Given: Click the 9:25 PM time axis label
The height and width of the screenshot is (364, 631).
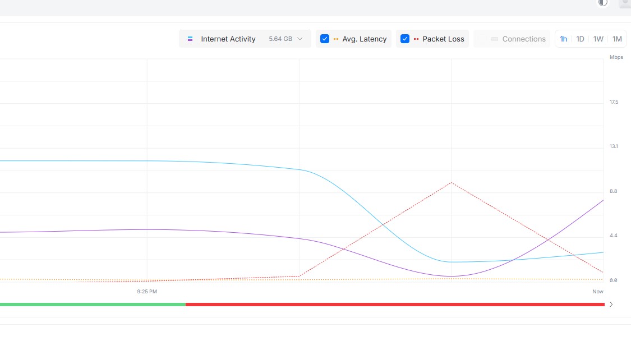Looking at the screenshot, I should click(x=147, y=292).
